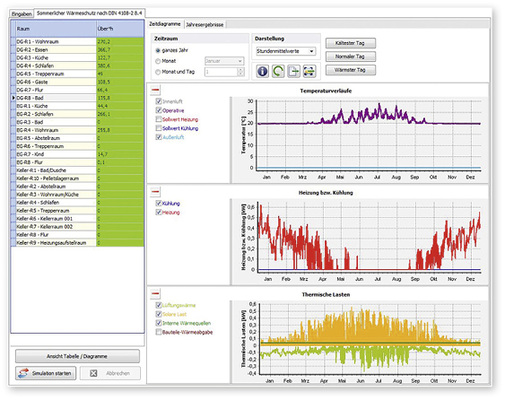The height and width of the screenshot is (400, 505).
Task: Select the 'Keller-R10 - Pelletslagerraum' row
Action: click(x=77, y=178)
